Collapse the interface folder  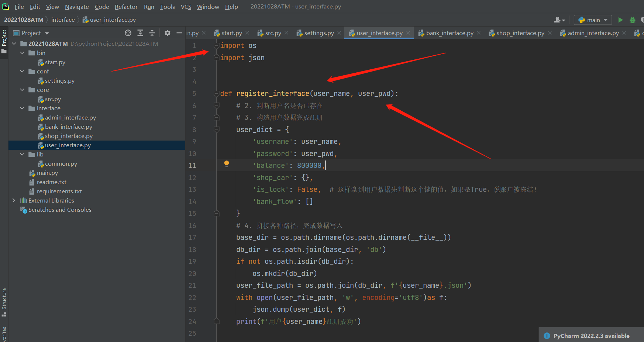22,108
